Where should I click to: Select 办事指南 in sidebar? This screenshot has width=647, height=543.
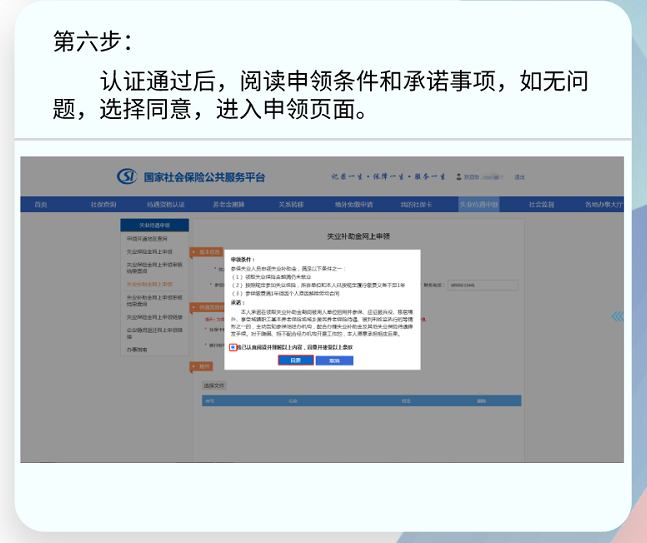coord(137,349)
